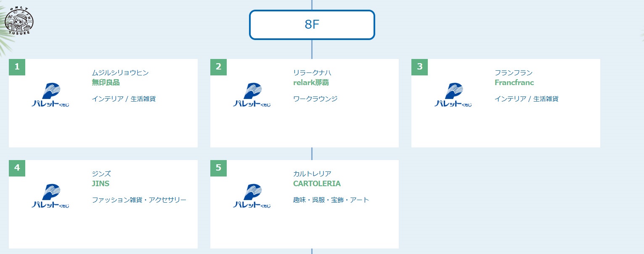Click the number 5 badge on CARTOLERIA card
The width and height of the screenshot is (644, 254).
218,168
